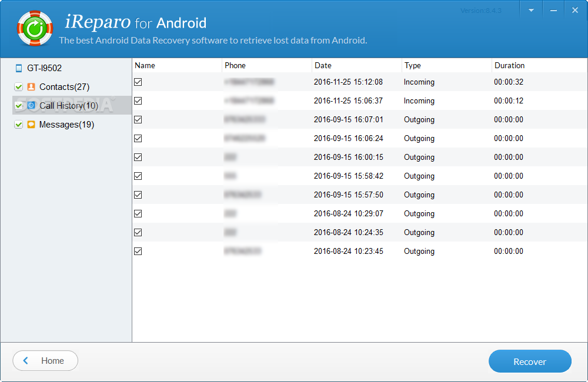Toggle the Contacts(27) green checkbox
Image resolution: width=588 pixels, height=382 pixels.
click(x=18, y=87)
